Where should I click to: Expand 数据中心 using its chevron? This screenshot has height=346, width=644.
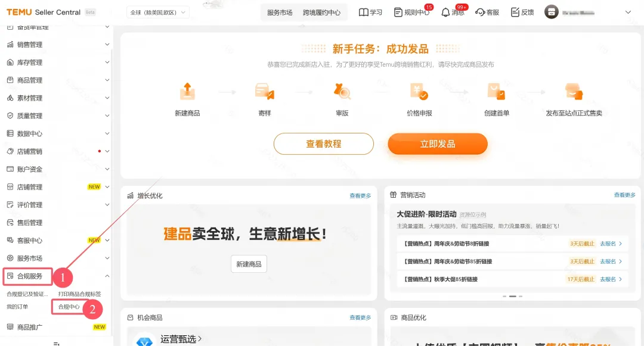click(x=107, y=133)
